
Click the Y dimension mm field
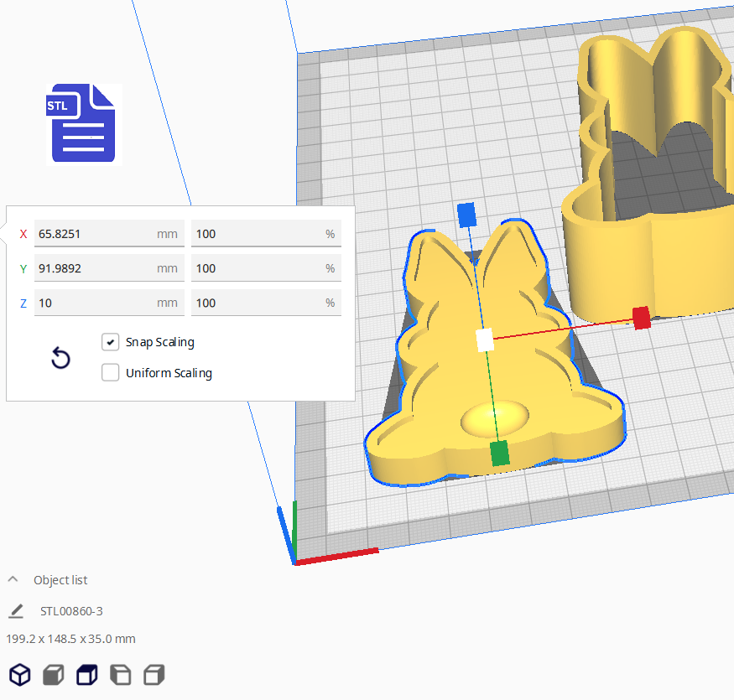click(94, 268)
